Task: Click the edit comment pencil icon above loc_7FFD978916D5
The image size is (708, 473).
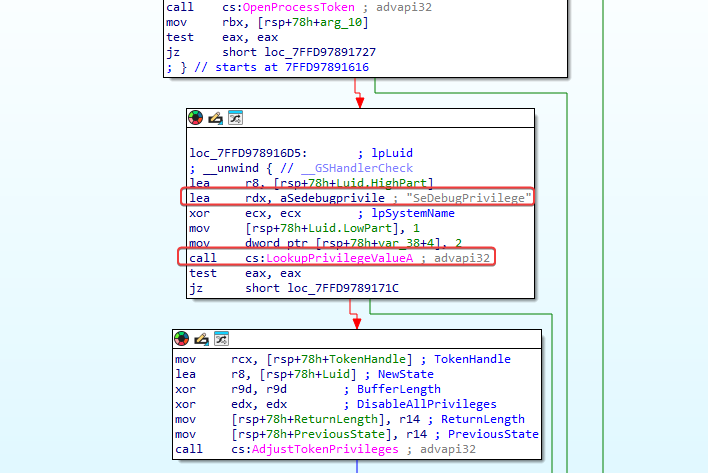Action: [215, 118]
